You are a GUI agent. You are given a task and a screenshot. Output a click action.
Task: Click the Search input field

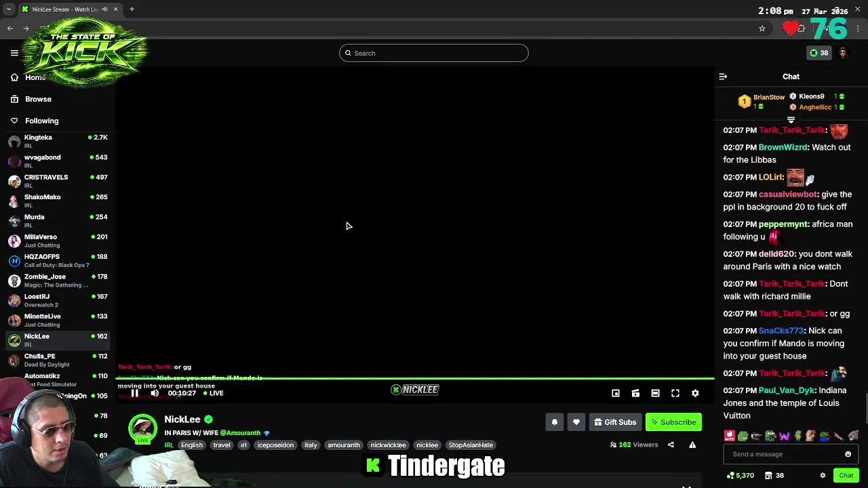[x=434, y=53]
